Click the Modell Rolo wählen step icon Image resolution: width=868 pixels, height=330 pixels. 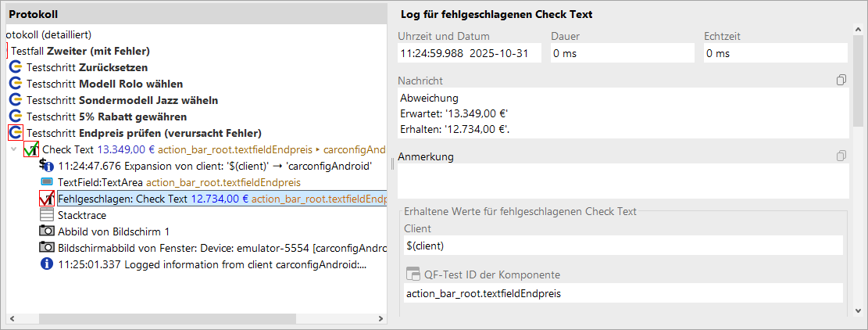coord(15,84)
